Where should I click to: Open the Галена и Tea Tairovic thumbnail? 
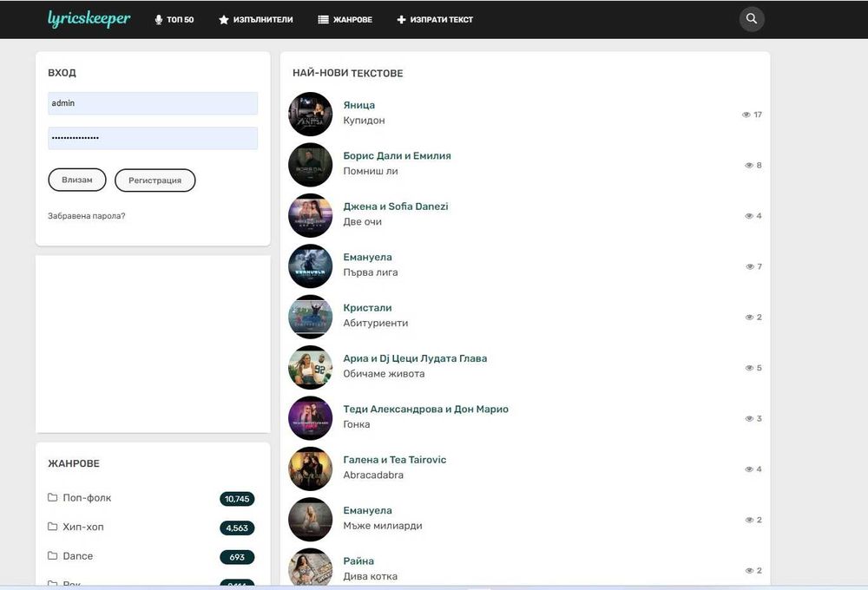click(x=311, y=469)
